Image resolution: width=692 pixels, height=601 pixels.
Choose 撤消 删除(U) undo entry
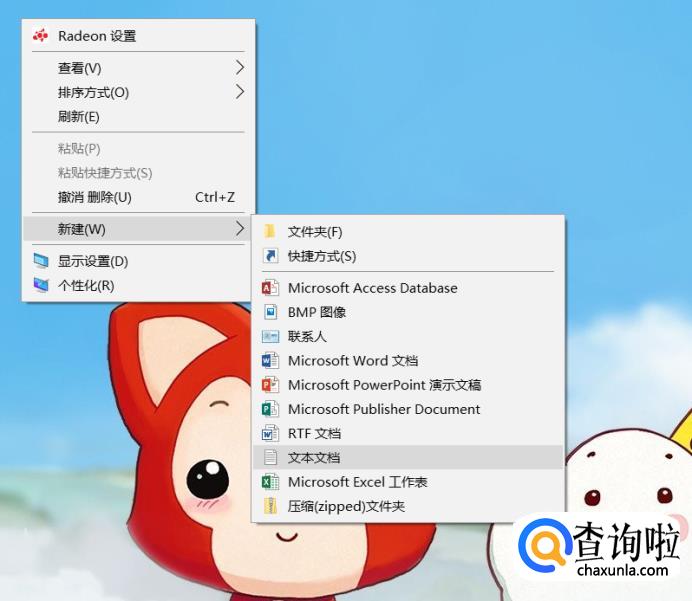[138, 197]
